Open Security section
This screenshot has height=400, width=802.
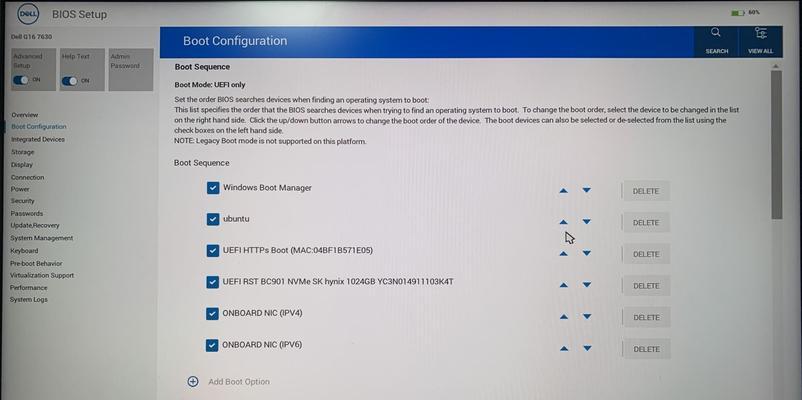click(x=23, y=201)
